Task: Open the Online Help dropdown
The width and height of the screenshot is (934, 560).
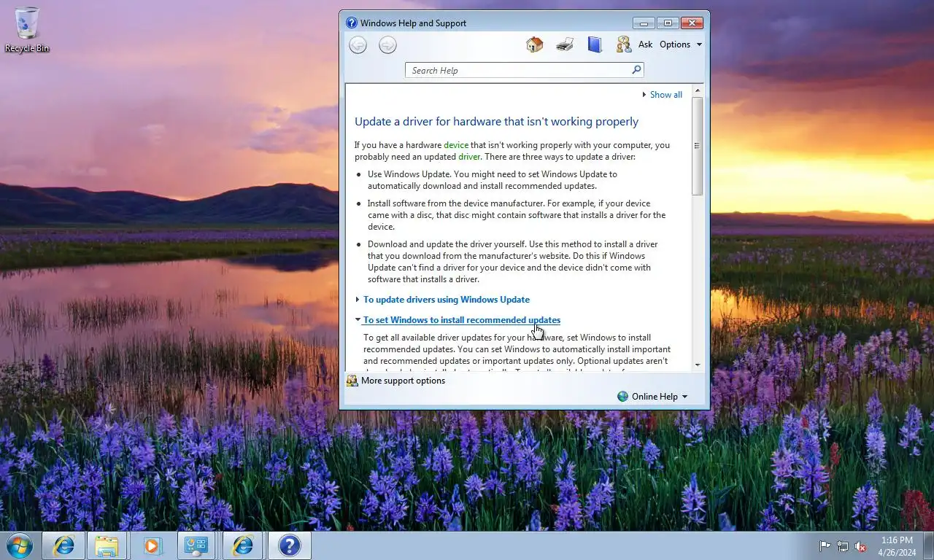Action: (652, 397)
